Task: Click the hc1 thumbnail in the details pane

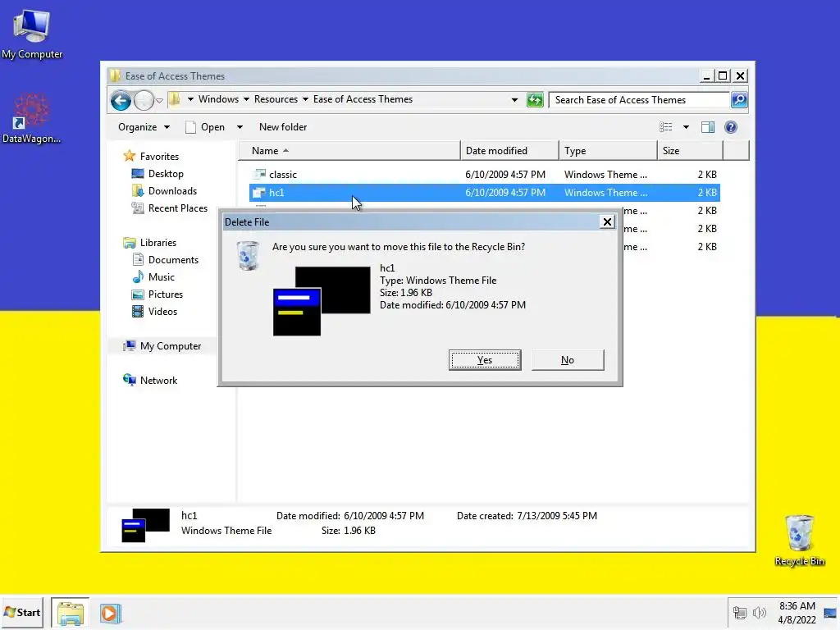Action: [145, 525]
